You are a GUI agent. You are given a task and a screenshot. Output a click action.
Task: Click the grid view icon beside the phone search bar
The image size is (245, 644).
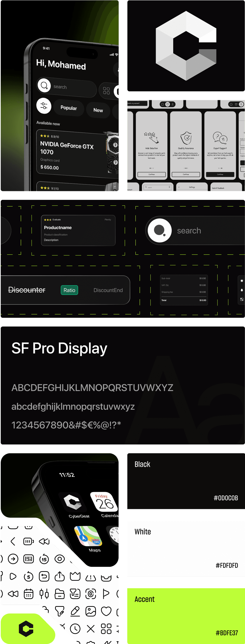pyautogui.click(x=106, y=91)
